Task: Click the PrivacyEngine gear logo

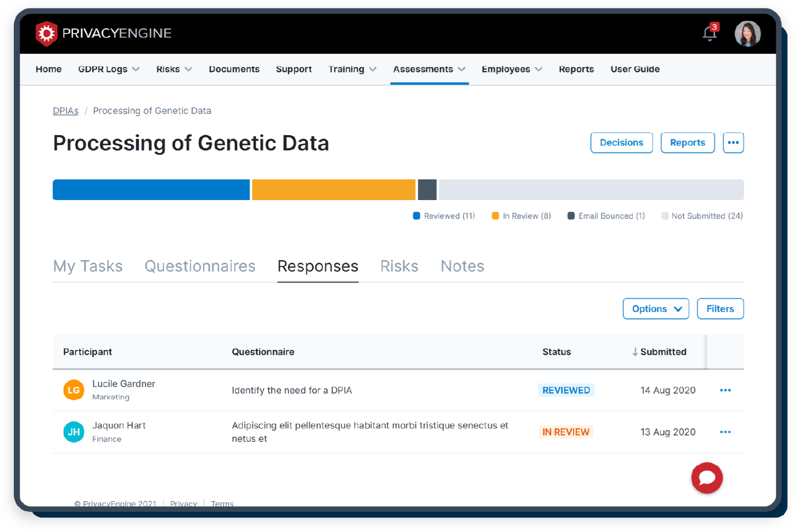Action: pos(46,33)
